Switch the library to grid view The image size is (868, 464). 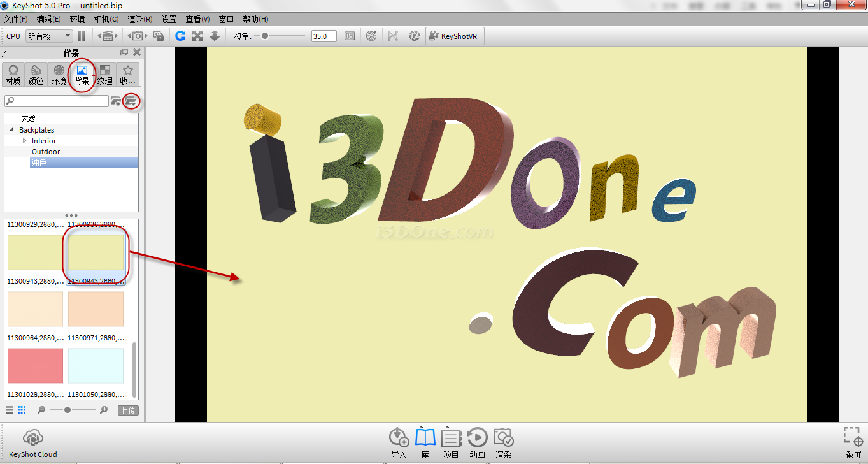tap(22, 410)
